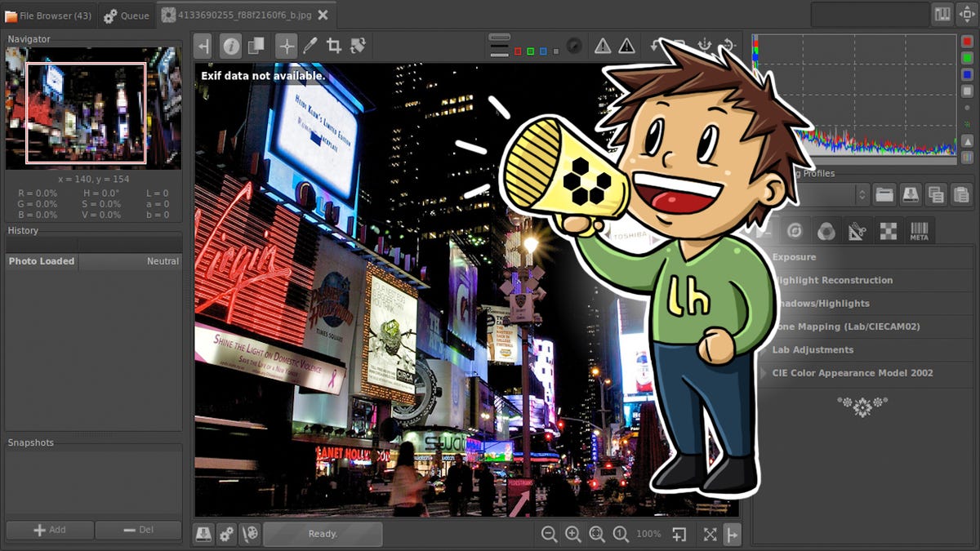Fit image to screen magnifier icon

coord(597,534)
